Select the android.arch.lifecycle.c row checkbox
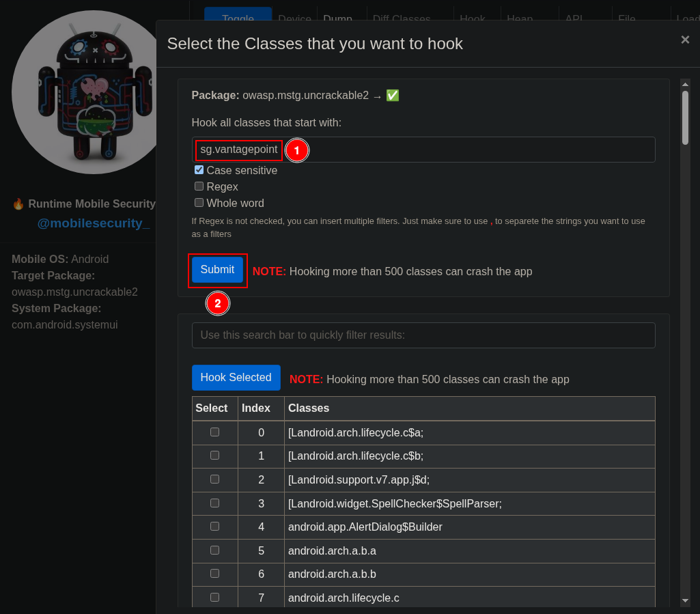 (x=214, y=597)
